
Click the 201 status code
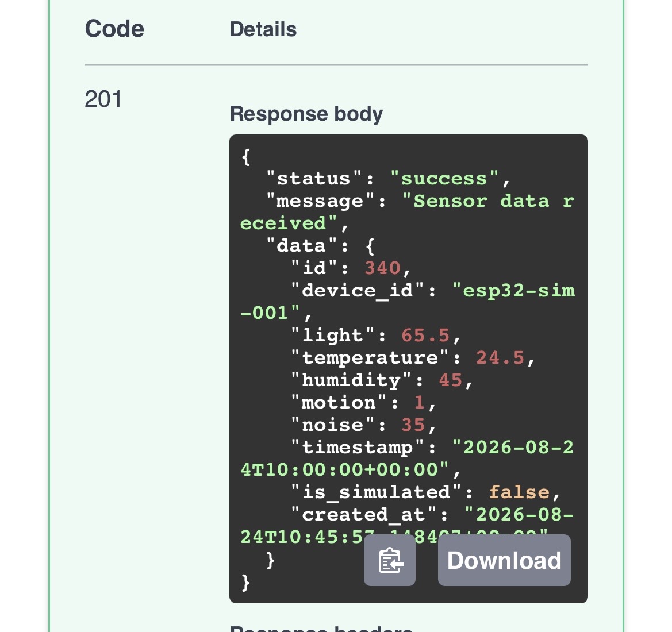point(103,99)
